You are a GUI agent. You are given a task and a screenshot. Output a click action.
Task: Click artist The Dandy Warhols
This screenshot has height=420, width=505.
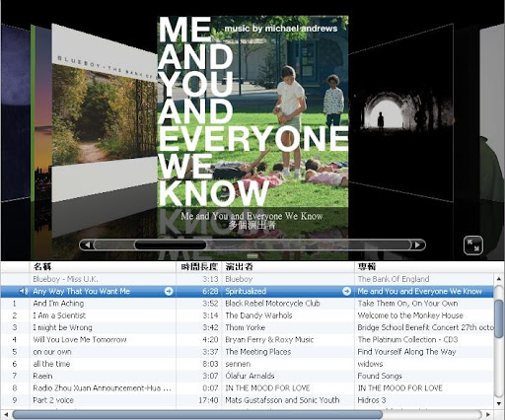258,315
